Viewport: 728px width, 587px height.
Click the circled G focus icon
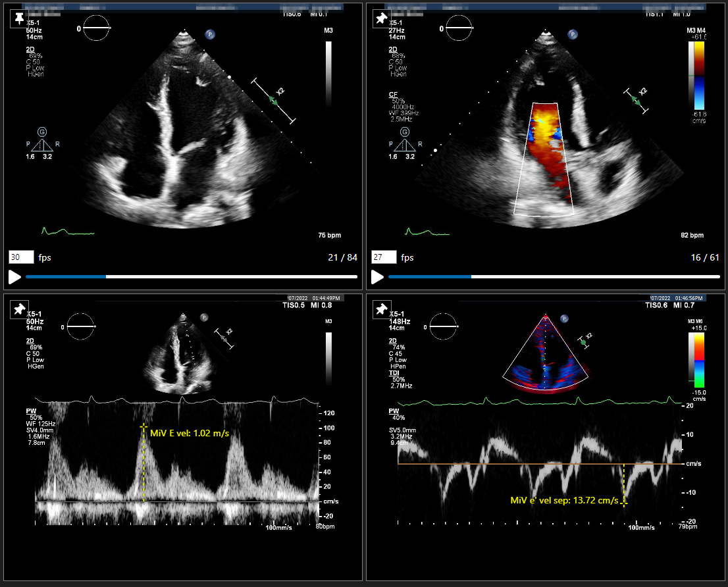[x=42, y=132]
